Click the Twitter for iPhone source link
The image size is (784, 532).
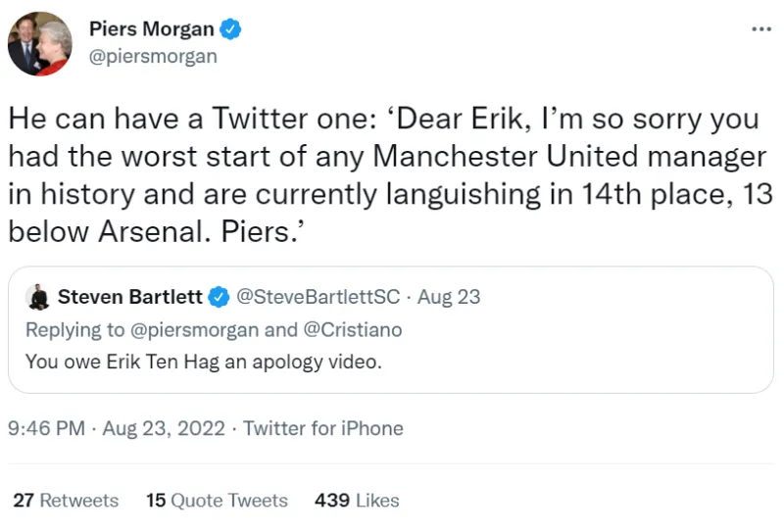coord(323,428)
